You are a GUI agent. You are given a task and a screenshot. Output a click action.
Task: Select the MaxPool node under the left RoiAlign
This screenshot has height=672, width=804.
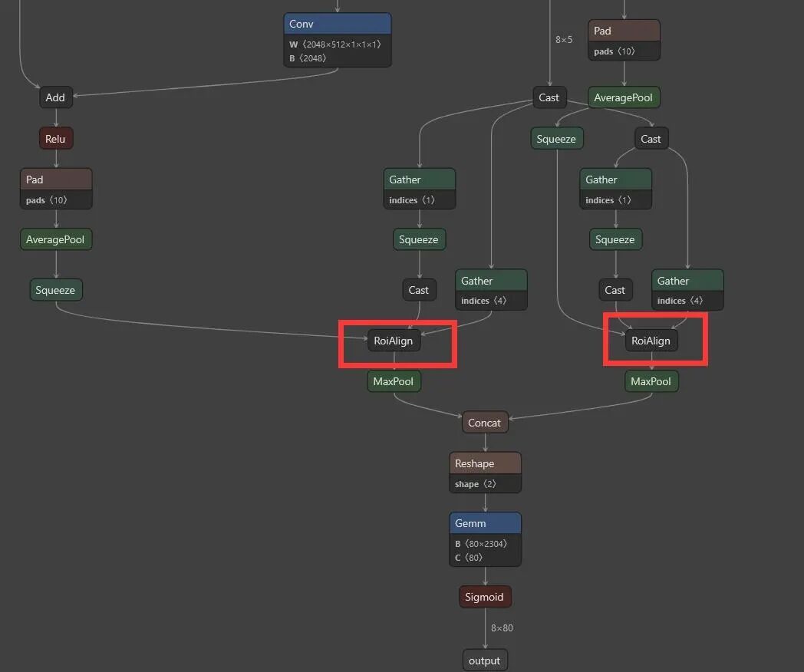(394, 381)
